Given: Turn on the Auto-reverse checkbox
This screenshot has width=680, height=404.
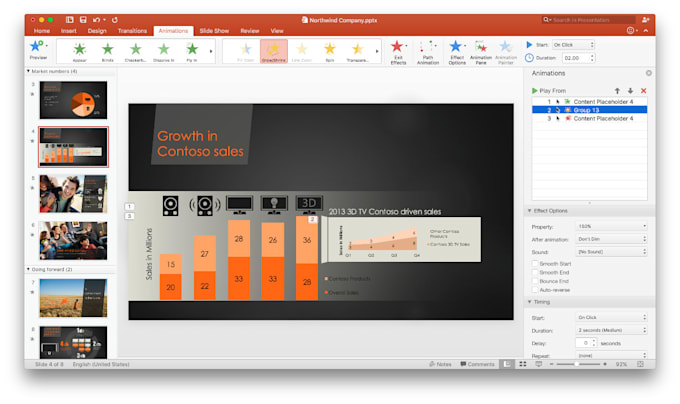Looking at the screenshot, I should 535,289.
